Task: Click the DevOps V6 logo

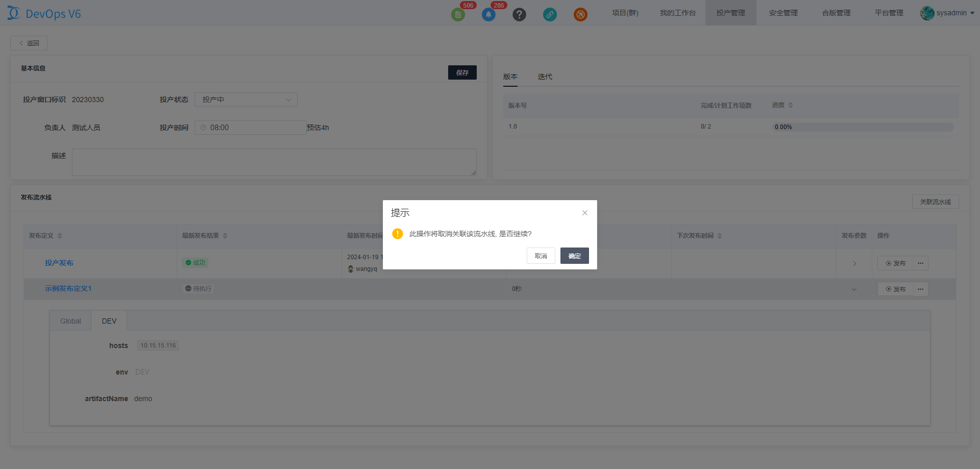Action: 44,14
